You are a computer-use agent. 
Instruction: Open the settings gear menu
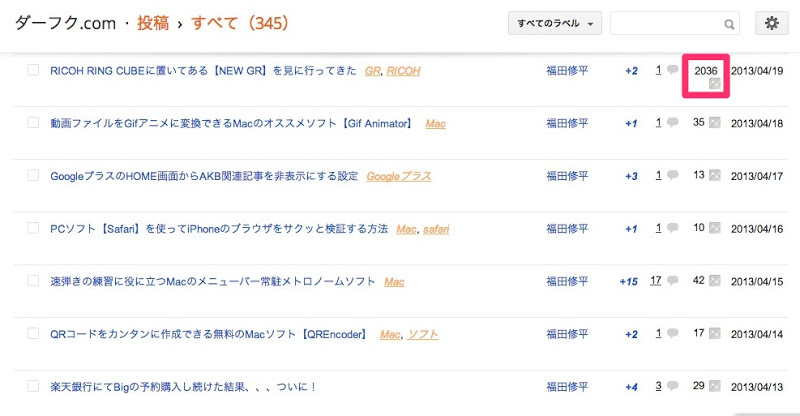click(x=771, y=23)
